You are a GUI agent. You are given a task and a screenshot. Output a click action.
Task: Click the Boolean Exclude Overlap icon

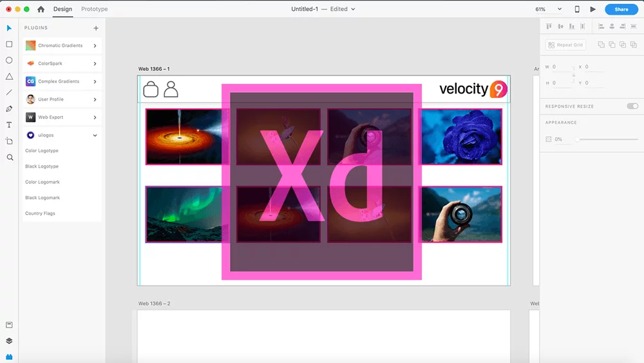[633, 44]
